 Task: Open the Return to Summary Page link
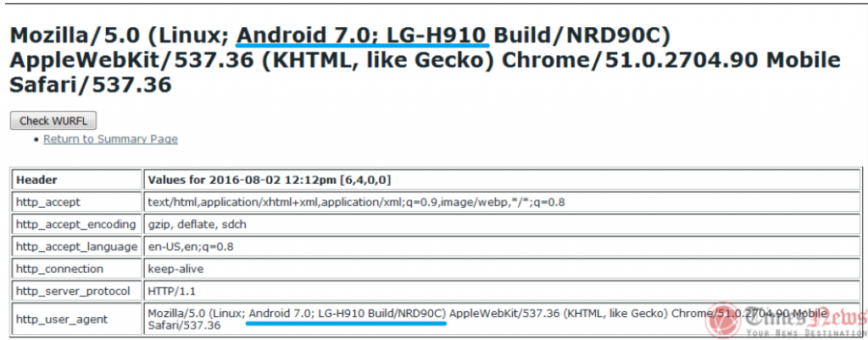(111, 139)
